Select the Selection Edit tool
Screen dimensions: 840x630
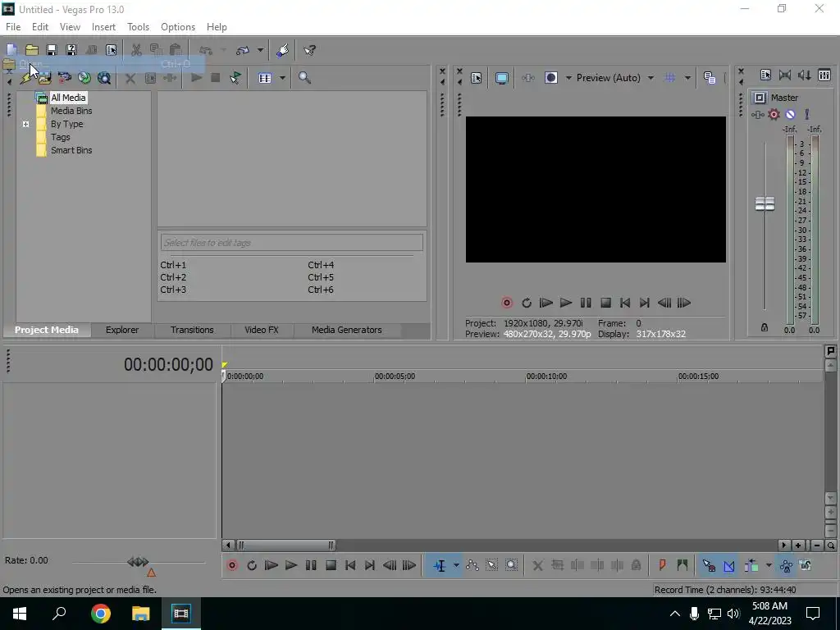point(492,566)
